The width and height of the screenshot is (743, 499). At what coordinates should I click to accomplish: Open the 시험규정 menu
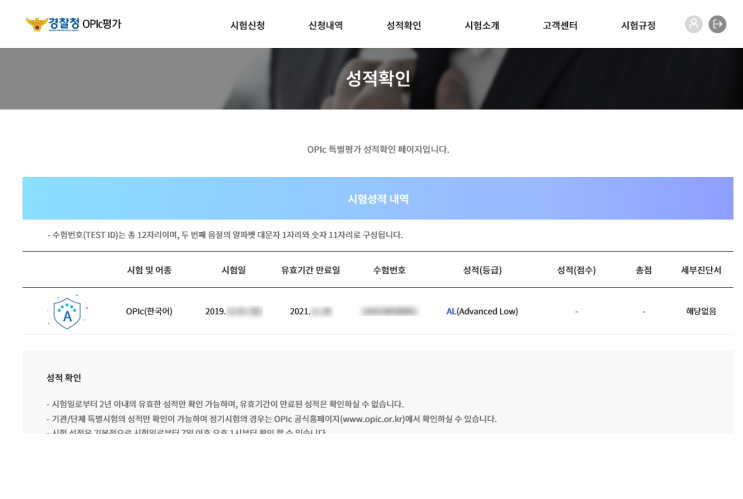638,26
